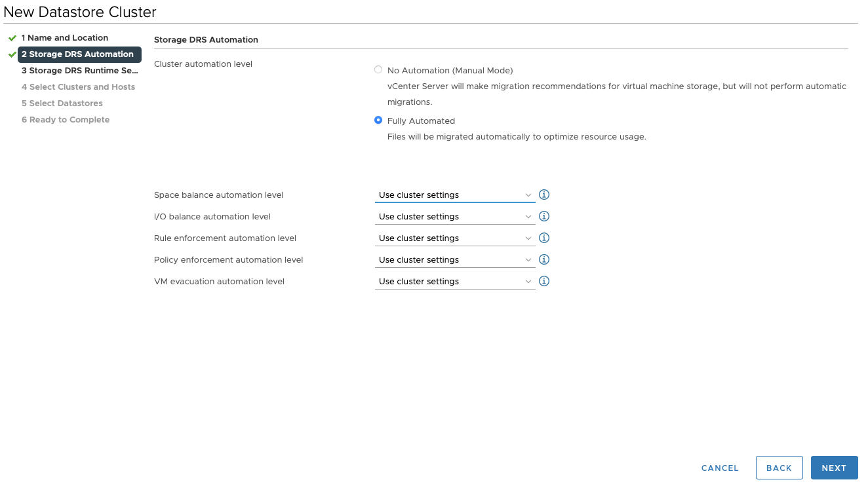This screenshot has height=486, width=868.
Task: Open the I/O balance automation level info tooltip
Action: click(x=543, y=216)
